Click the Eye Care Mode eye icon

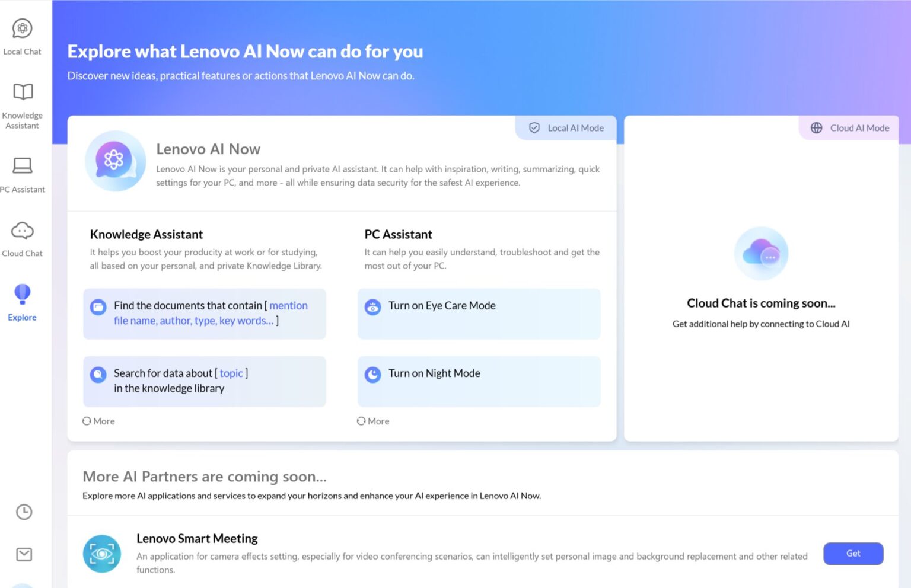372,308
